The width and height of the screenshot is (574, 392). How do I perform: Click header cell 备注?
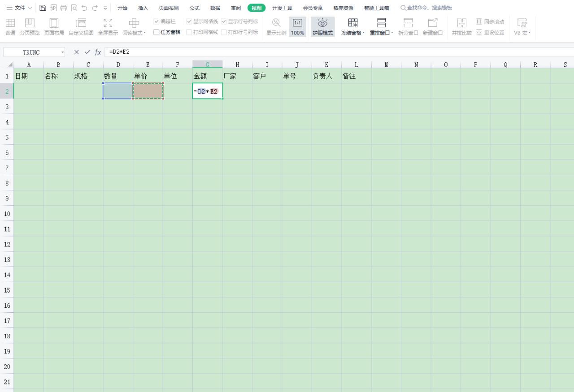click(357, 76)
